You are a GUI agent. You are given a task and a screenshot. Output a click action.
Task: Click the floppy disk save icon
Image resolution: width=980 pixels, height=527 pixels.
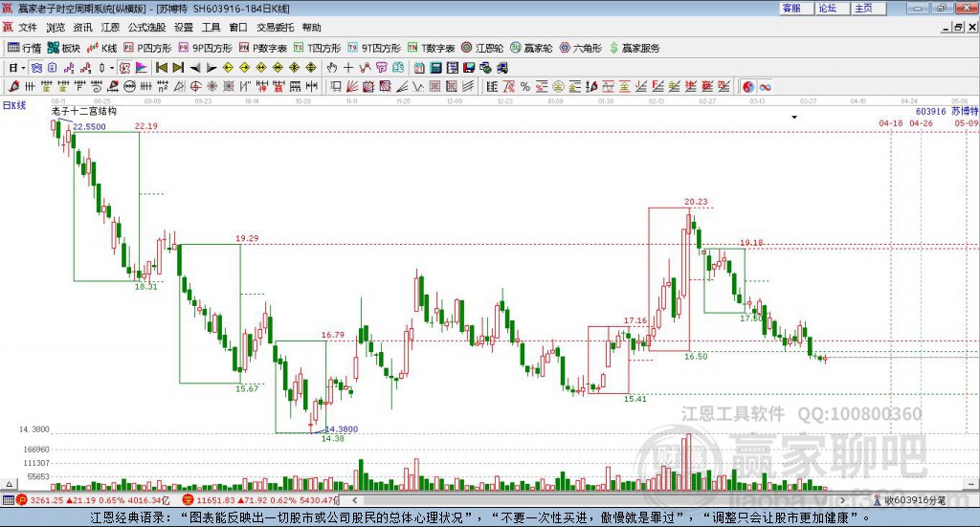point(469,68)
